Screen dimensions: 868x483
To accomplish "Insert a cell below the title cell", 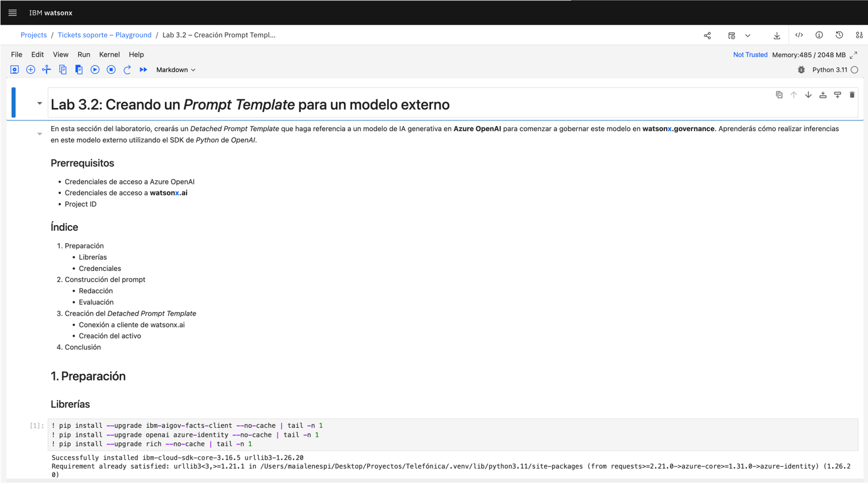I will pyautogui.click(x=837, y=95).
